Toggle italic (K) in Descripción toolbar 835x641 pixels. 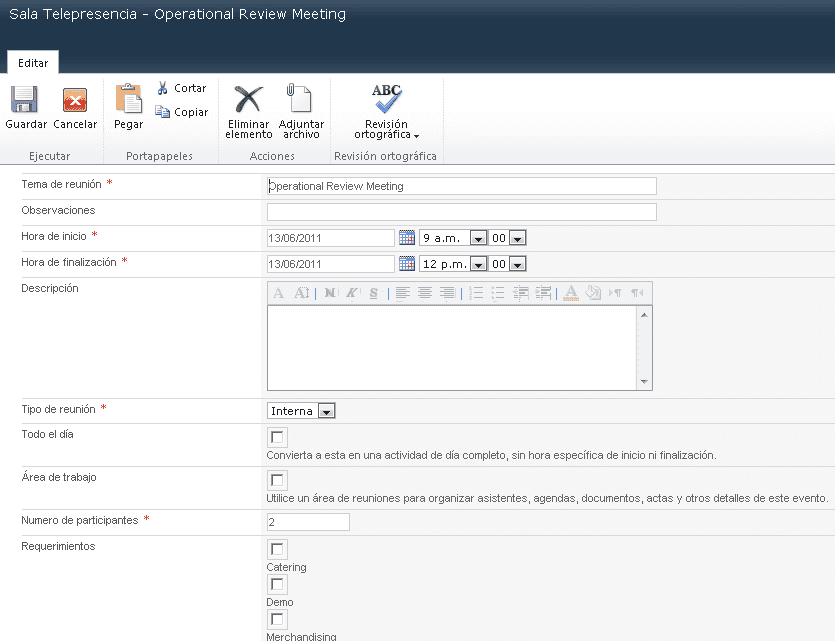pos(351,292)
